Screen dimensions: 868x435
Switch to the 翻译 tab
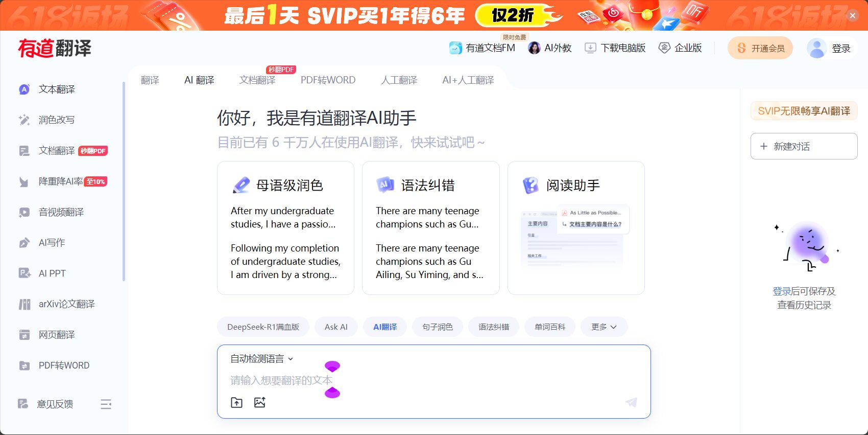pos(150,80)
